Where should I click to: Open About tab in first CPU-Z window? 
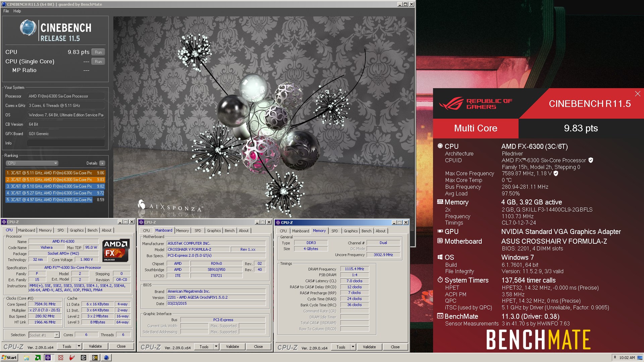point(107,230)
